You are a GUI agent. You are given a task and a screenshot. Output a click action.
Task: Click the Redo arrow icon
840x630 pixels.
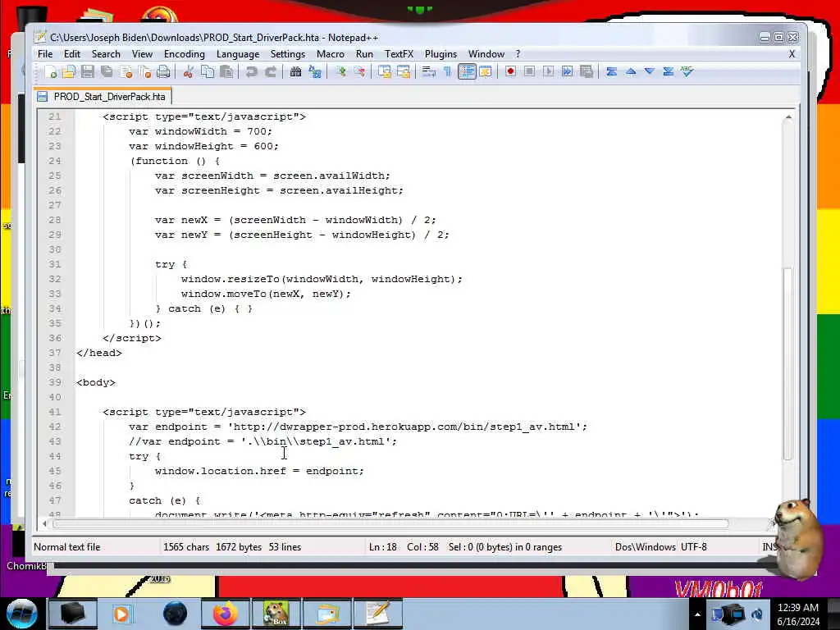[x=270, y=72]
